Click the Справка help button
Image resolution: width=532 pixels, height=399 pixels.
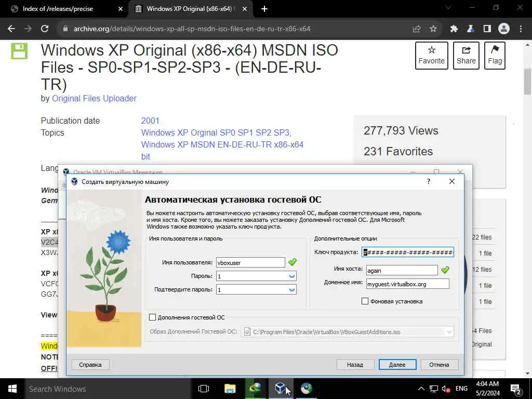pos(90,365)
